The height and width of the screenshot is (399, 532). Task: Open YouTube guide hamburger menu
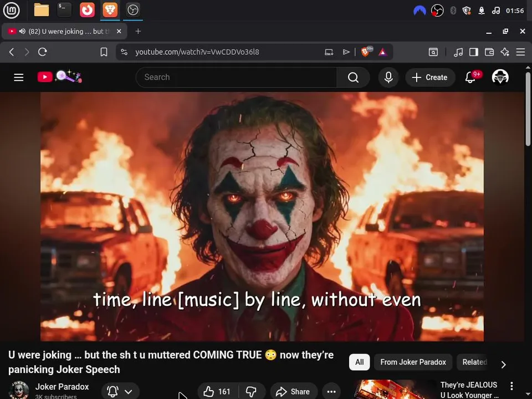19,78
